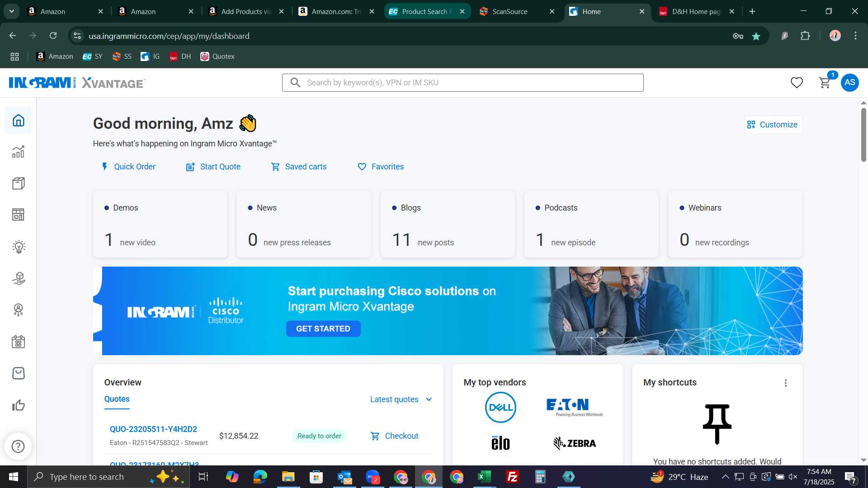
Task: Switch to the Add Products via tab
Action: (x=246, y=11)
